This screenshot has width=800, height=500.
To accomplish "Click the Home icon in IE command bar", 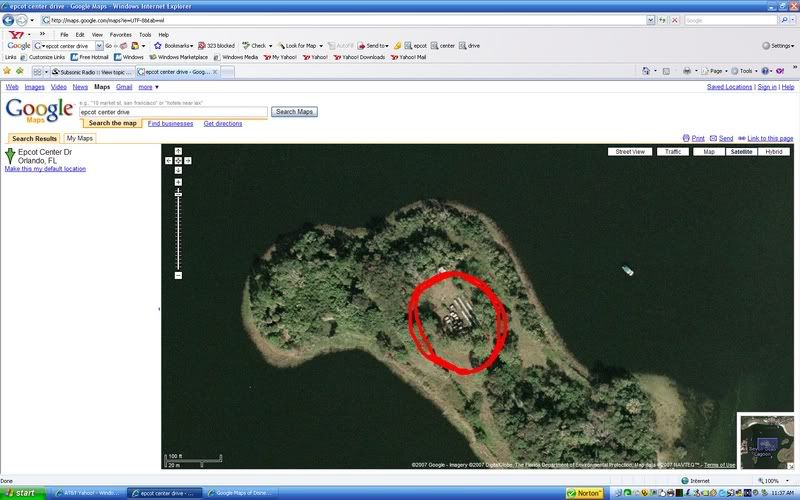I will (x=646, y=71).
